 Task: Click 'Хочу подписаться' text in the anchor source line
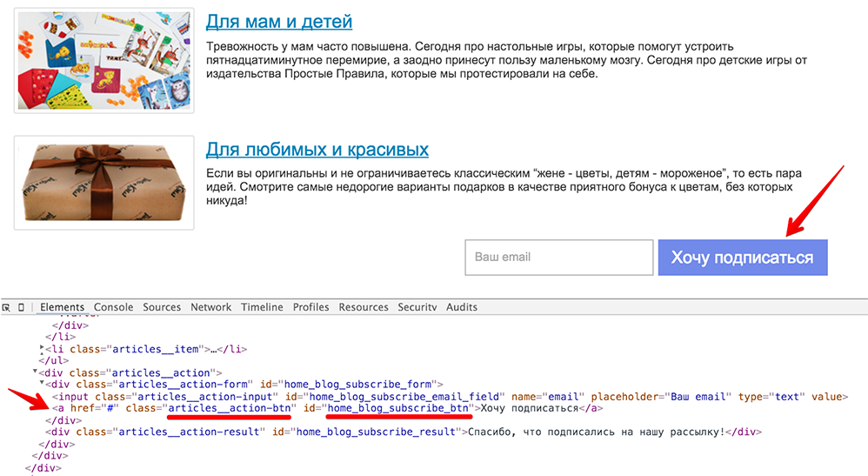pyautogui.click(x=529, y=408)
